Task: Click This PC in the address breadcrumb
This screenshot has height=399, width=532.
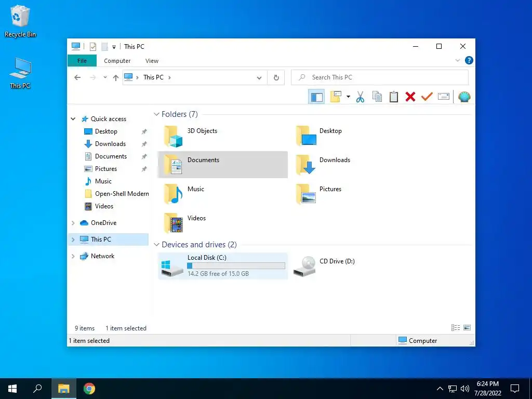Action: [153, 77]
